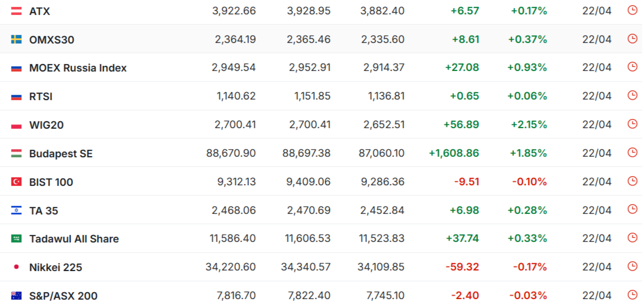This screenshot has width=644, height=307.
Task: Click the Hungarian flag next to Budapest SE
Action: coord(16,153)
